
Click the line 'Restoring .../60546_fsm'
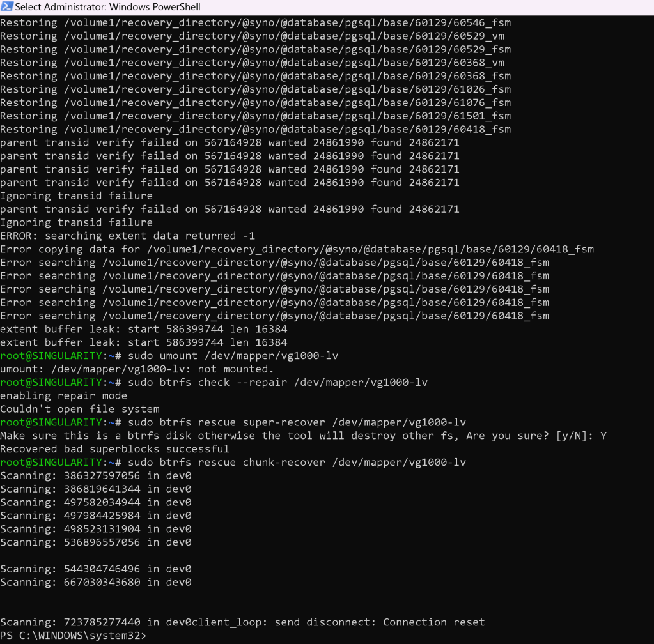point(255,23)
